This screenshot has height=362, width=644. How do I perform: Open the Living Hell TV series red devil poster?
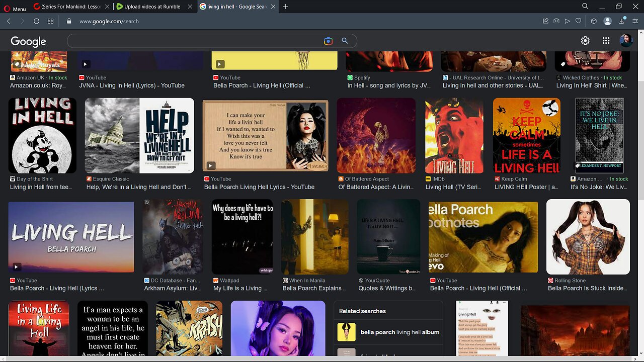click(454, 136)
